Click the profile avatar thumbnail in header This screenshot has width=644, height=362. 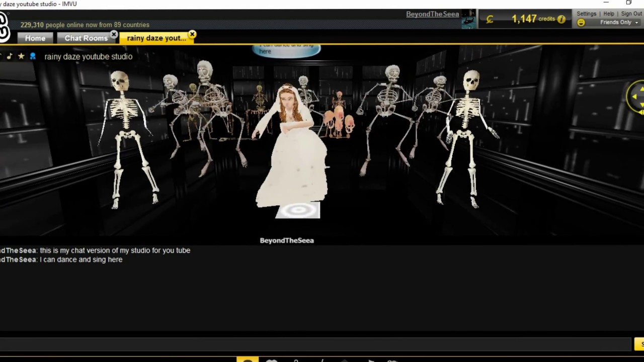[x=468, y=19]
